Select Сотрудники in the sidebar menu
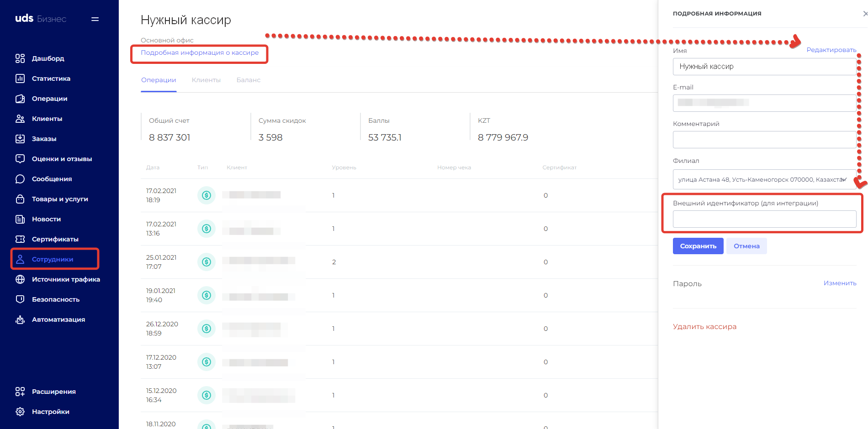Screen dimensions: 868x429 (53, 259)
